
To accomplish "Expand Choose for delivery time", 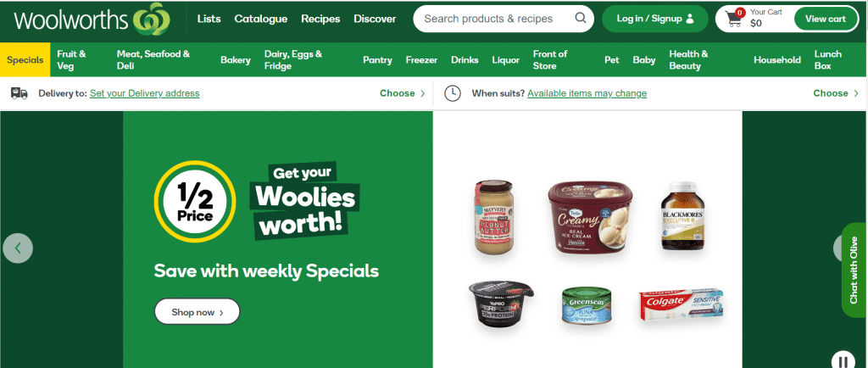I will coord(836,93).
